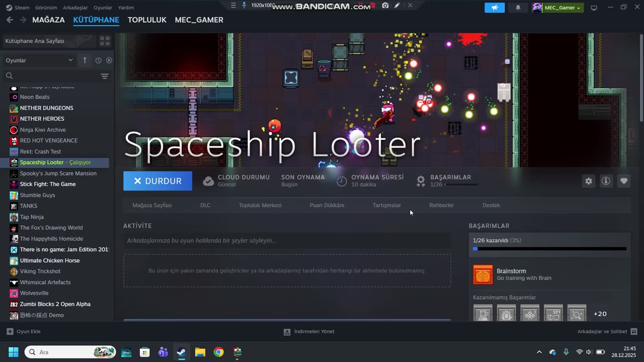
Task: Switch to Big Picture mode icon
Action: 594,8
